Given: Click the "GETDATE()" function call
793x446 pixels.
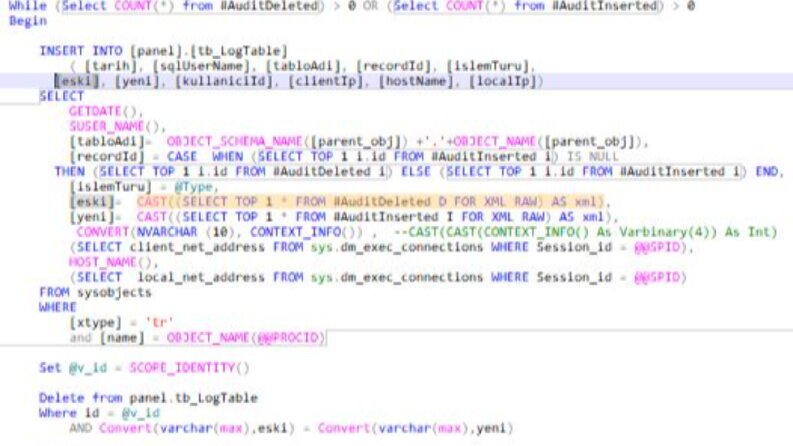Looking at the screenshot, I should point(103,111).
